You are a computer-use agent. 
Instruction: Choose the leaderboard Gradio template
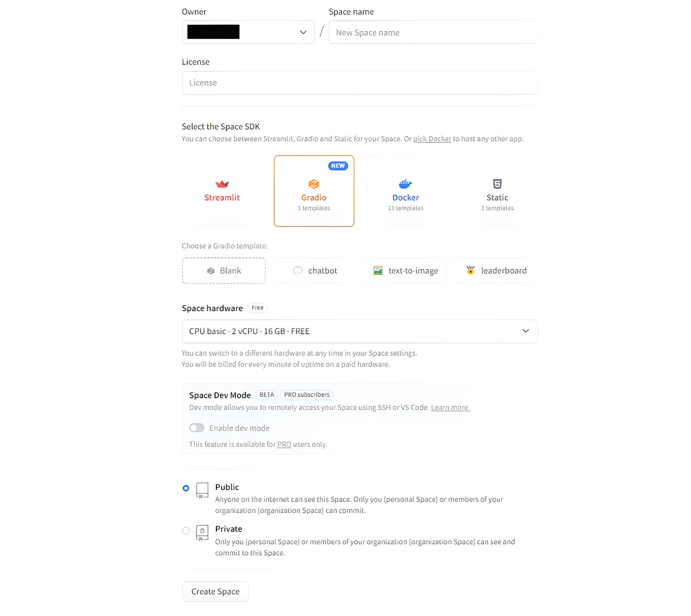(x=496, y=271)
